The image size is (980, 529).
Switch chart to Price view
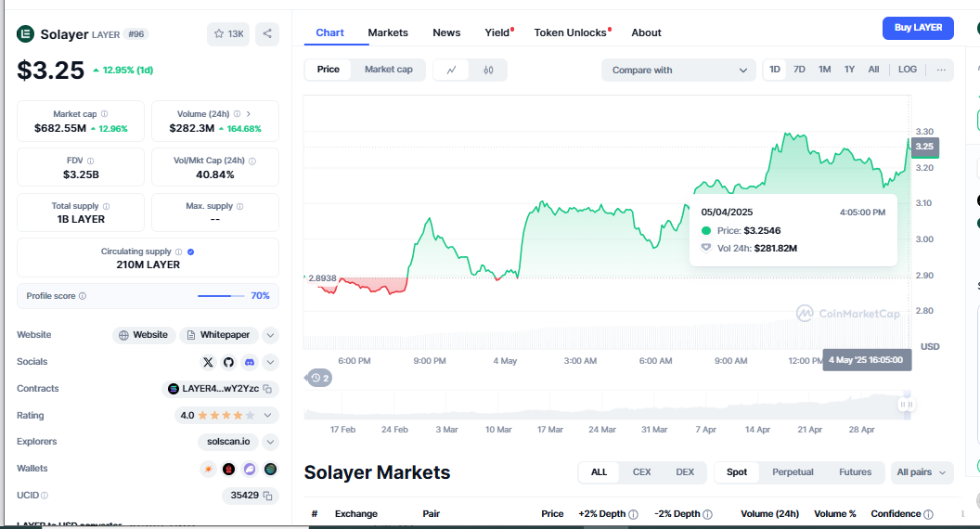pyautogui.click(x=329, y=70)
